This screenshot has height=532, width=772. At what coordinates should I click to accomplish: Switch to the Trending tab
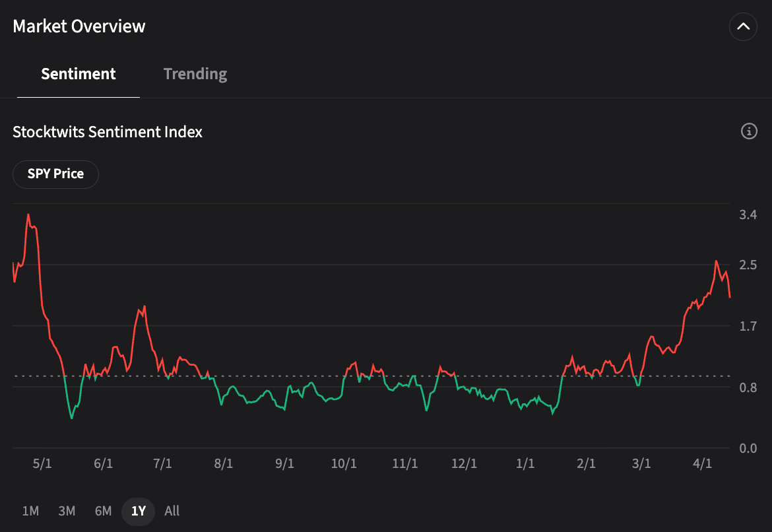pos(195,74)
